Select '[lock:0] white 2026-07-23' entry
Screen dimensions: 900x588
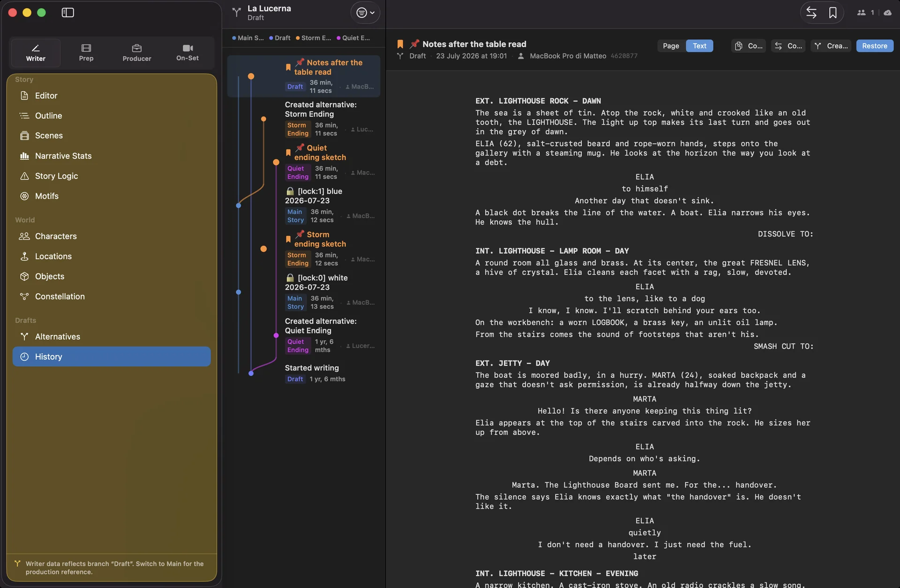[x=304, y=292]
